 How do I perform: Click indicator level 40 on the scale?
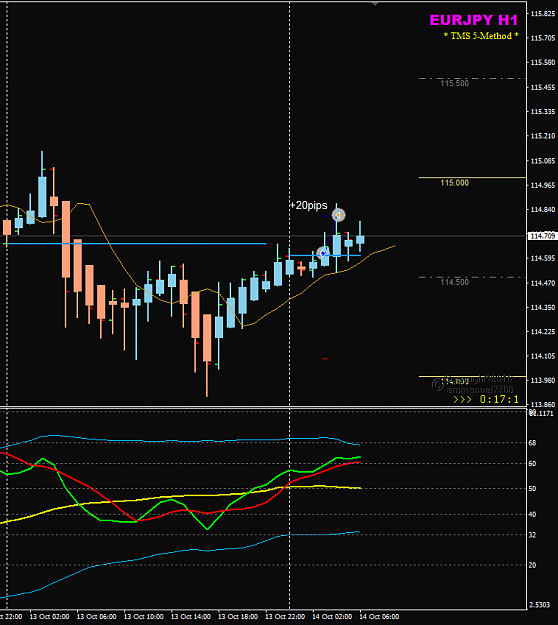click(532, 514)
